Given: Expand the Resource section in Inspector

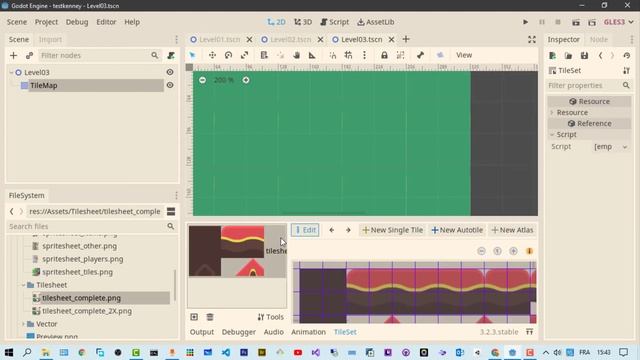Looking at the screenshot, I should click(x=552, y=112).
